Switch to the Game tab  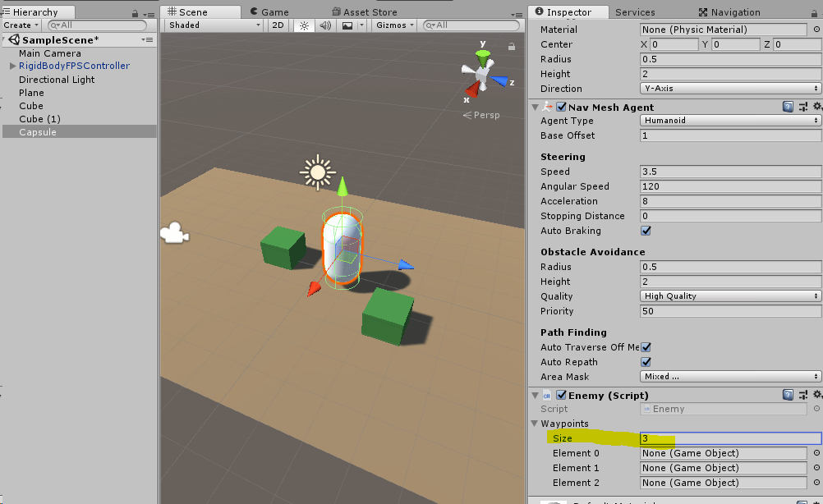269,12
